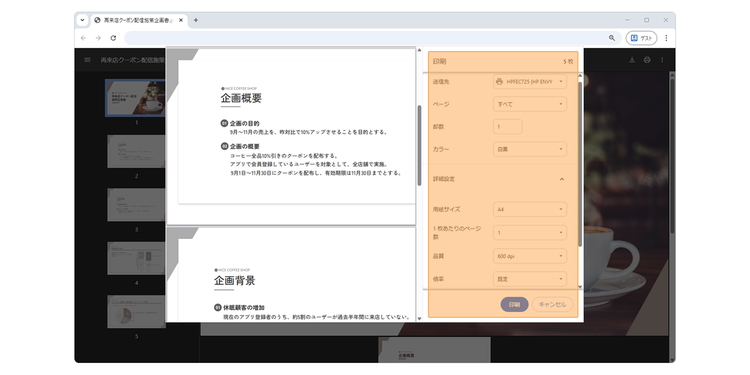Select page 2 thumbnail
This screenshot has width=750, height=375.
[x=136, y=151]
